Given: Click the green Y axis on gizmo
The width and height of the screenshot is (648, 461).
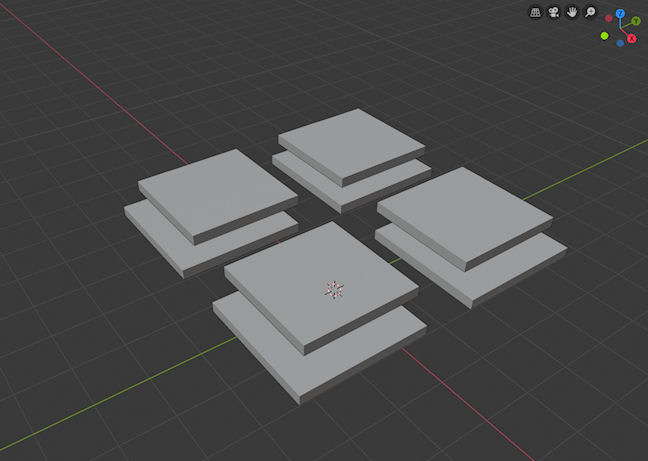Looking at the screenshot, I should (x=636, y=21).
